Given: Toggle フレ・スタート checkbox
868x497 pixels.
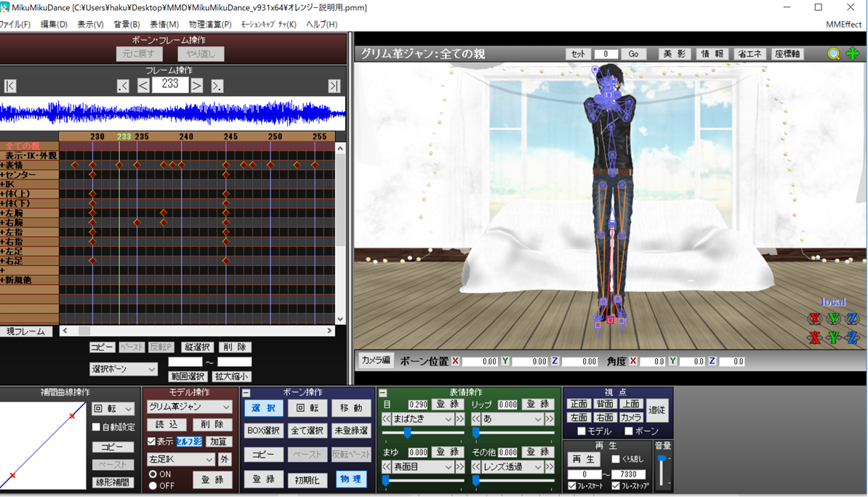Looking at the screenshot, I should pos(572,485).
